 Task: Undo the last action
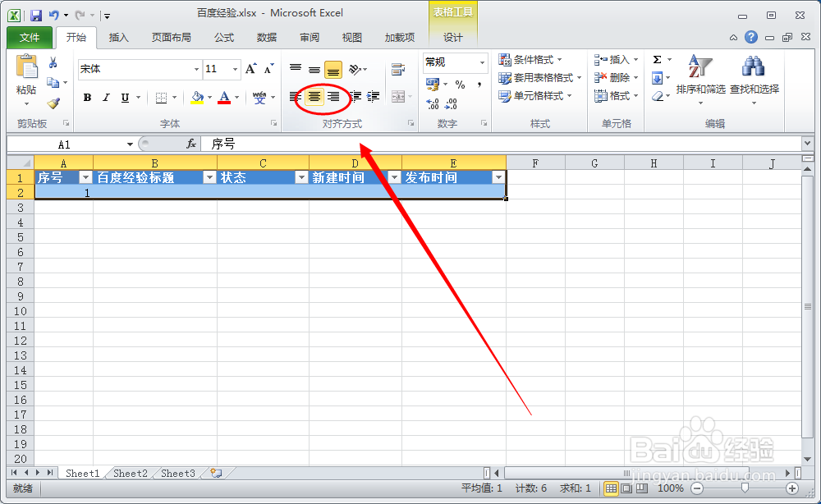click(54, 16)
